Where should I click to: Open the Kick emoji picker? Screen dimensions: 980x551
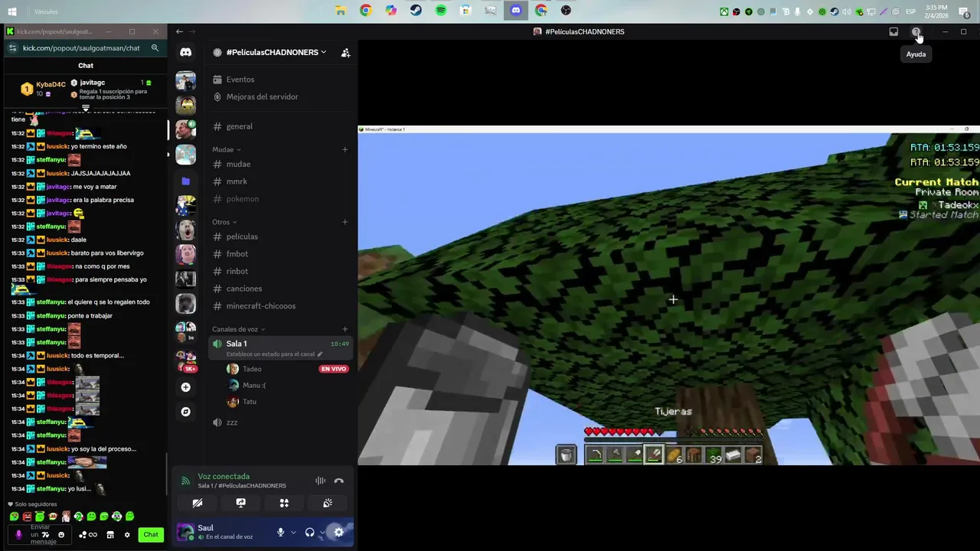pos(61,535)
